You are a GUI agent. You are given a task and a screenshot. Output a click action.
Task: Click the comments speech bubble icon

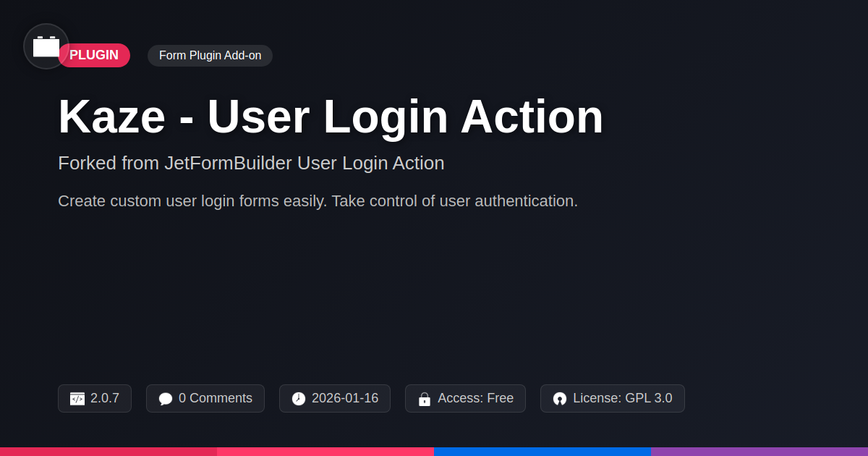tap(166, 399)
